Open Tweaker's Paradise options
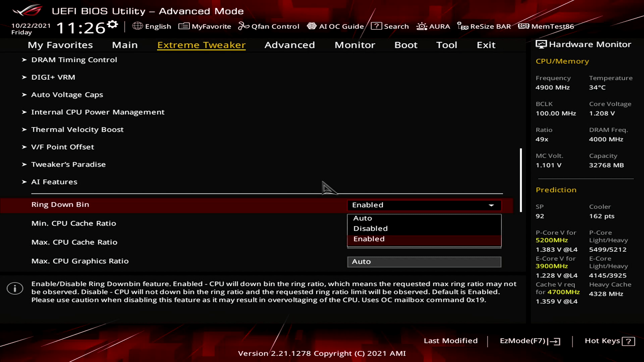 tap(68, 164)
